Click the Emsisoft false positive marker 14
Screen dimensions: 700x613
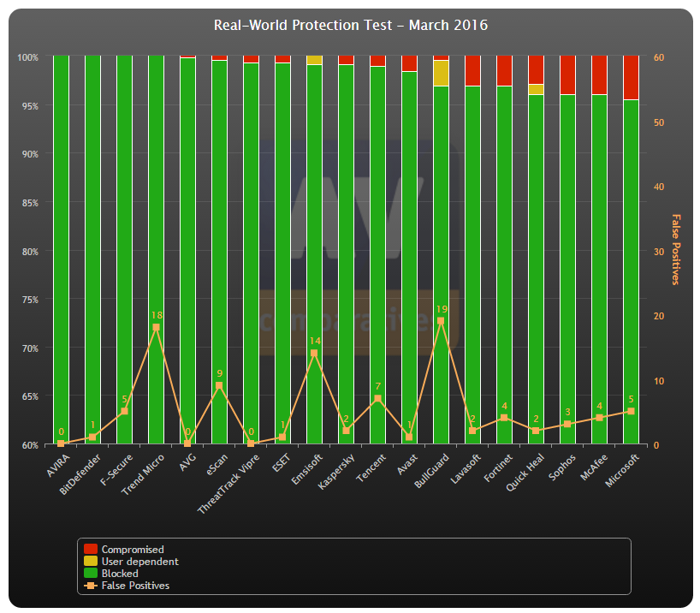314,353
